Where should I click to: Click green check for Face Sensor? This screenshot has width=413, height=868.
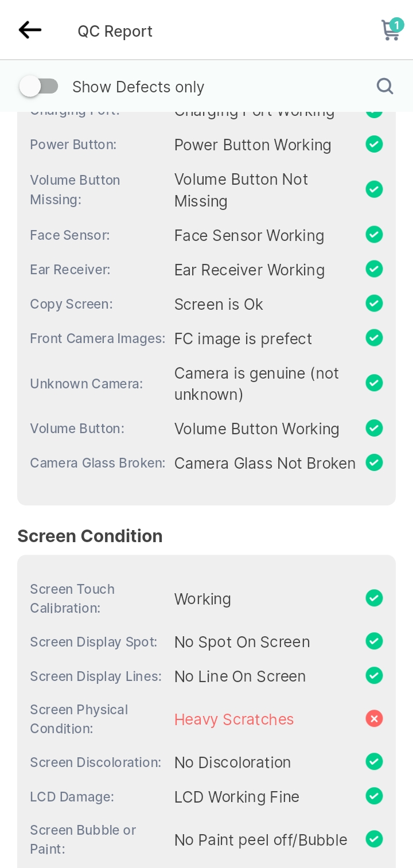click(375, 234)
